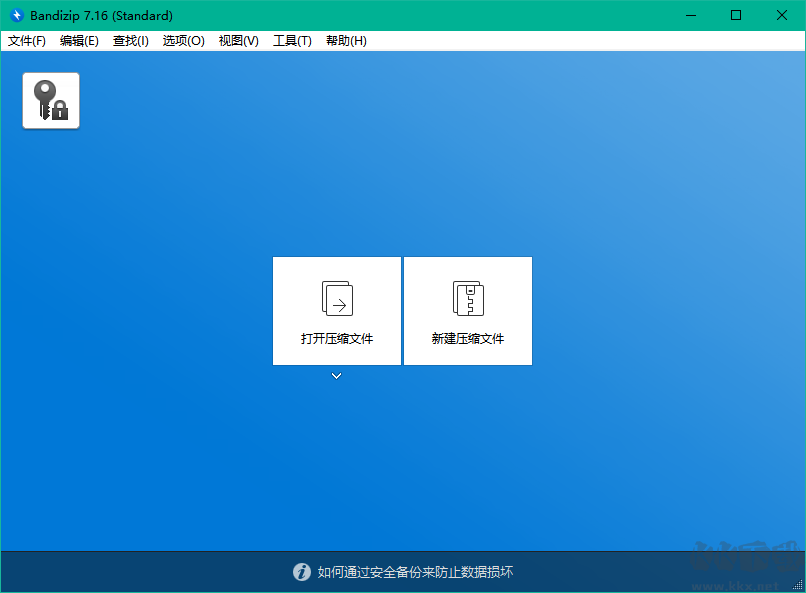This screenshot has height=593, width=806.
Task: Select the 新建压缩文件 button
Action: pos(467,311)
